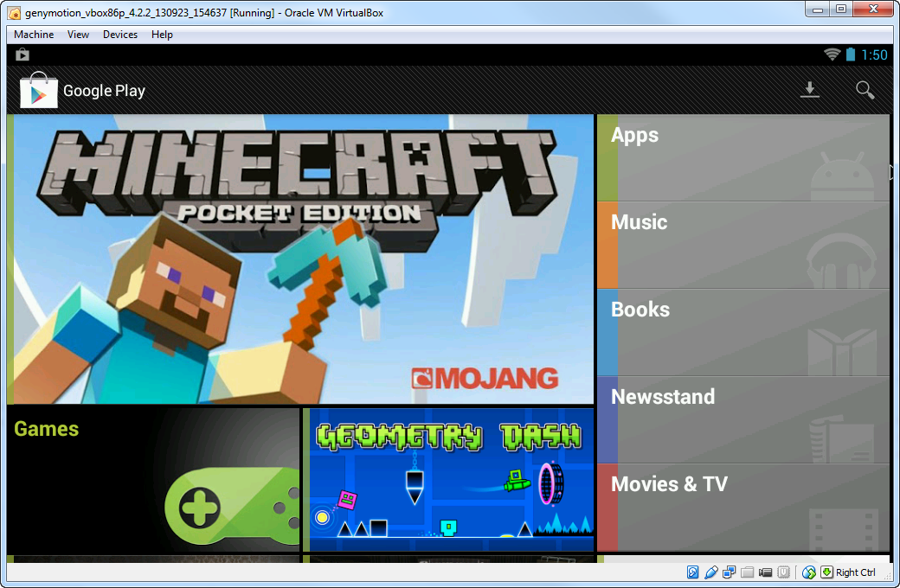The height and width of the screenshot is (588, 900).
Task: Click the network adapters status icon
Action: (730, 572)
